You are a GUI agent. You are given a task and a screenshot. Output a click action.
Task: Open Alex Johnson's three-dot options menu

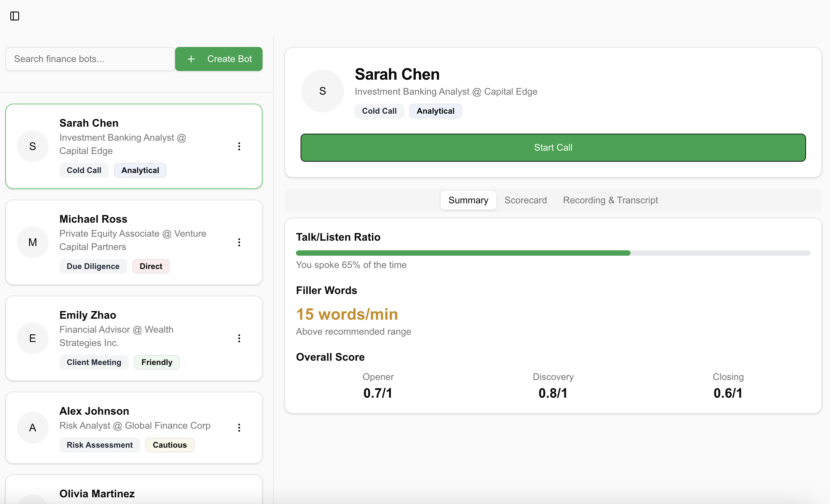[239, 428]
